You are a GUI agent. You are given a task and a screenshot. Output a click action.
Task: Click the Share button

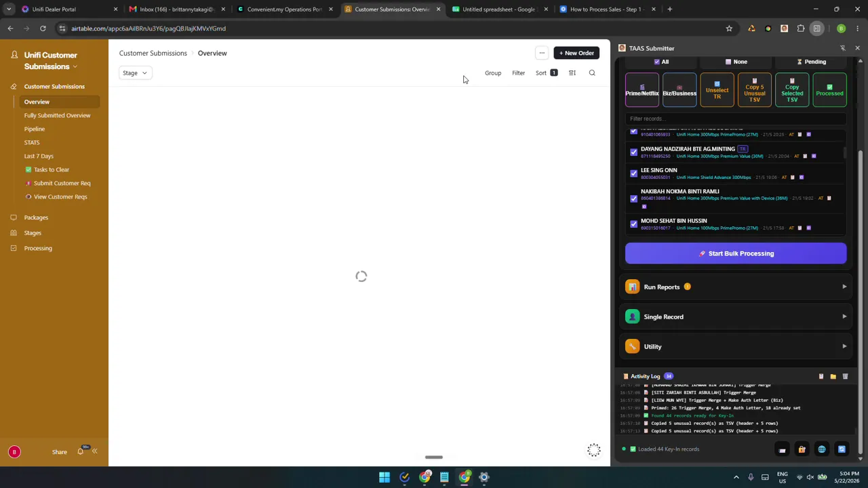[60, 452]
